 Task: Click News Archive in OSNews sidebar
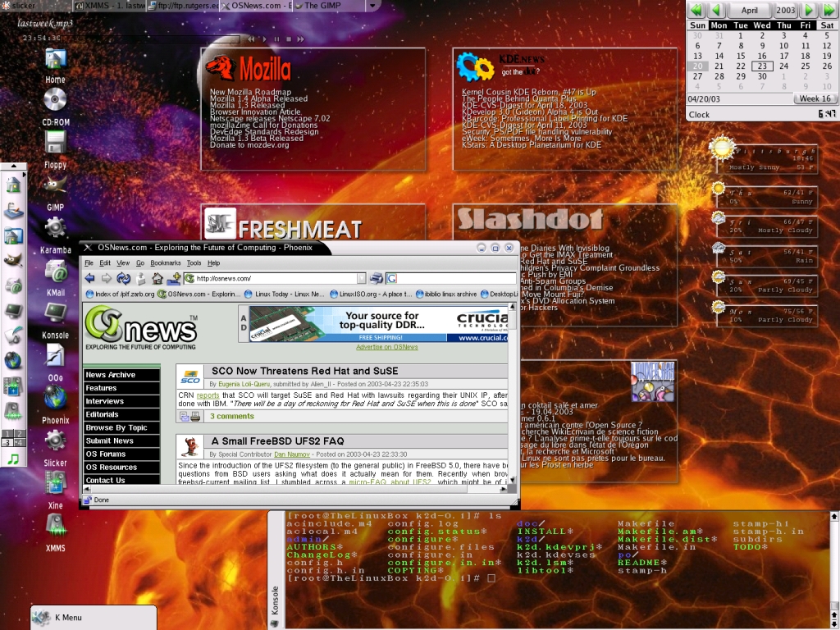(x=121, y=374)
